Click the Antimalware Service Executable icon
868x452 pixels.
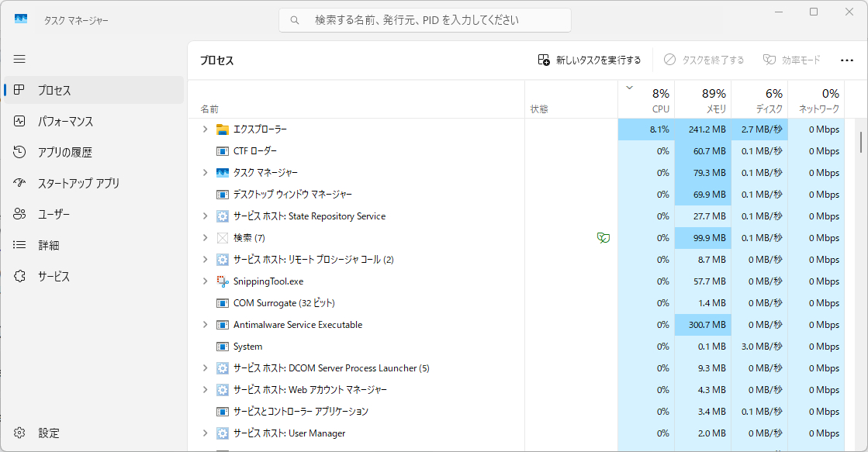223,325
